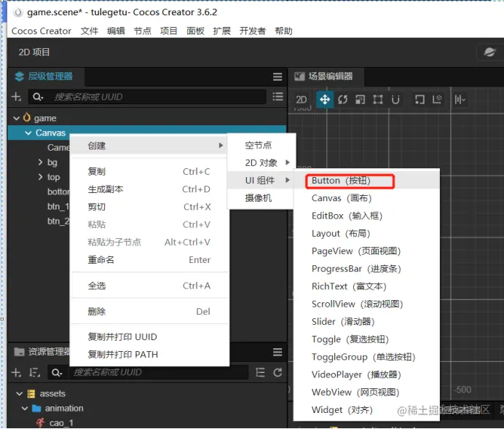Open the assets panel hamburger menu
Screen dimensions: 504x429
coord(277,353)
